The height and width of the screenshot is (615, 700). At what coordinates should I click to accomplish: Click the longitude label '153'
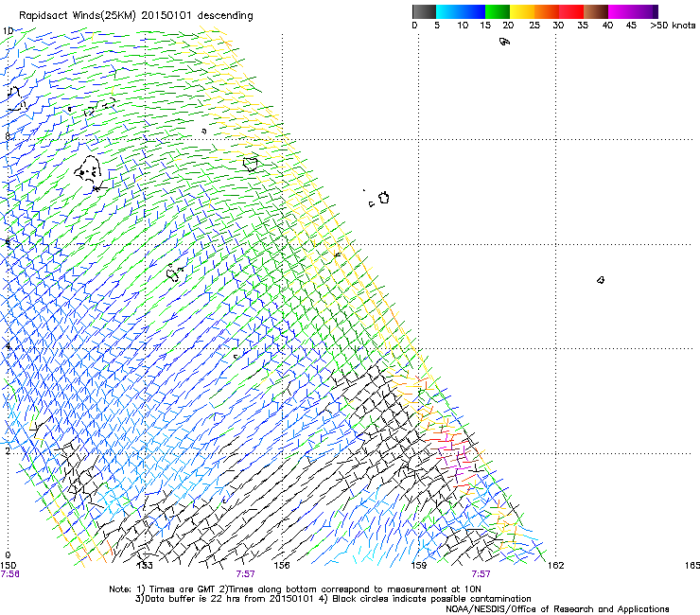click(x=145, y=566)
